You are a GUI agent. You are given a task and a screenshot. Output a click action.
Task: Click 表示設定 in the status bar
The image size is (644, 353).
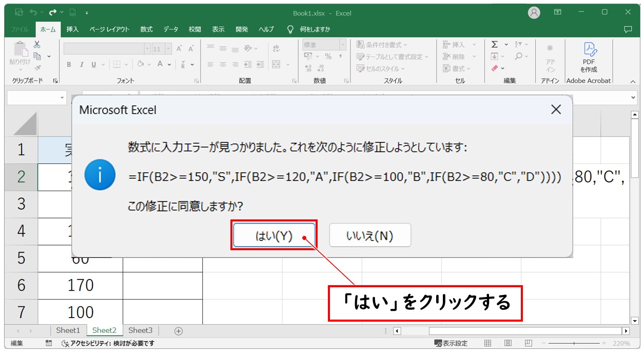[451, 343]
